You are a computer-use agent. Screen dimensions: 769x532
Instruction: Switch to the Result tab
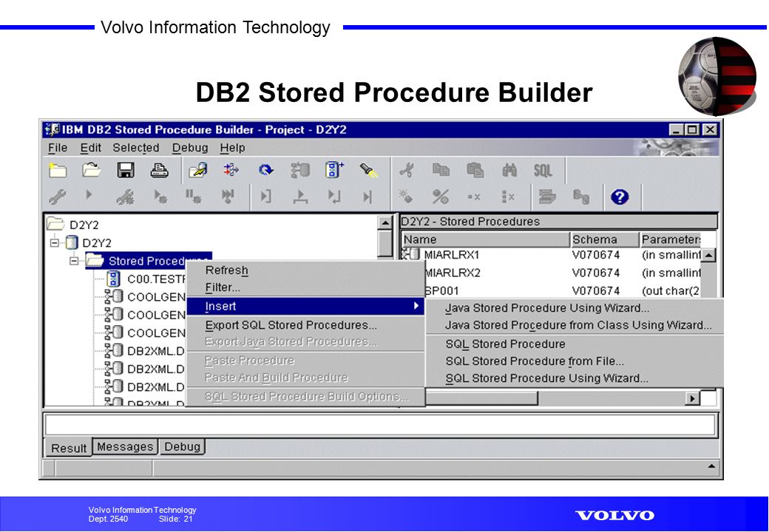[68, 449]
